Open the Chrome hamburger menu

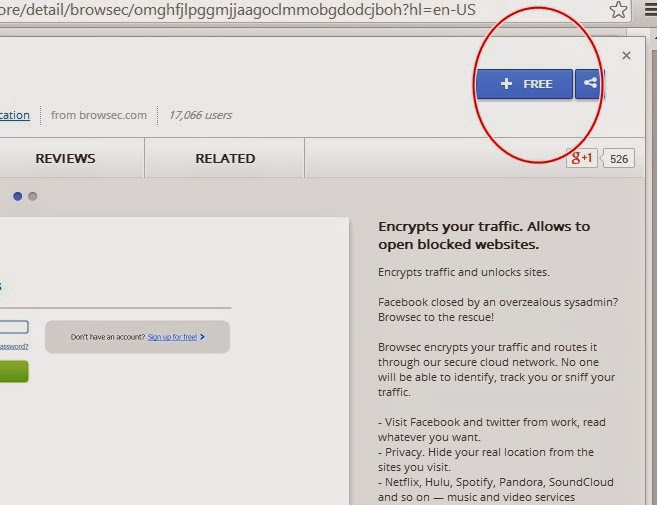(x=651, y=10)
